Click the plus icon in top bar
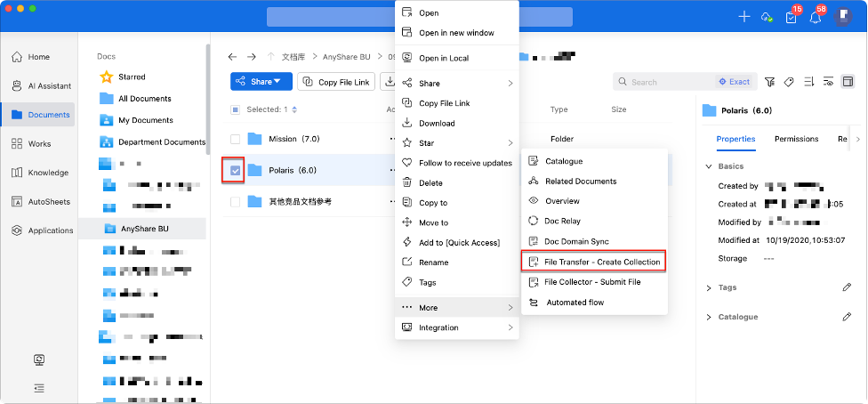 (x=744, y=18)
